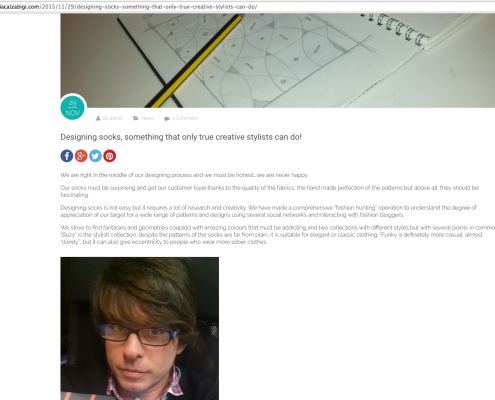Share the post on Facebook
The width and height of the screenshot is (495, 400).
pyautogui.click(x=67, y=156)
